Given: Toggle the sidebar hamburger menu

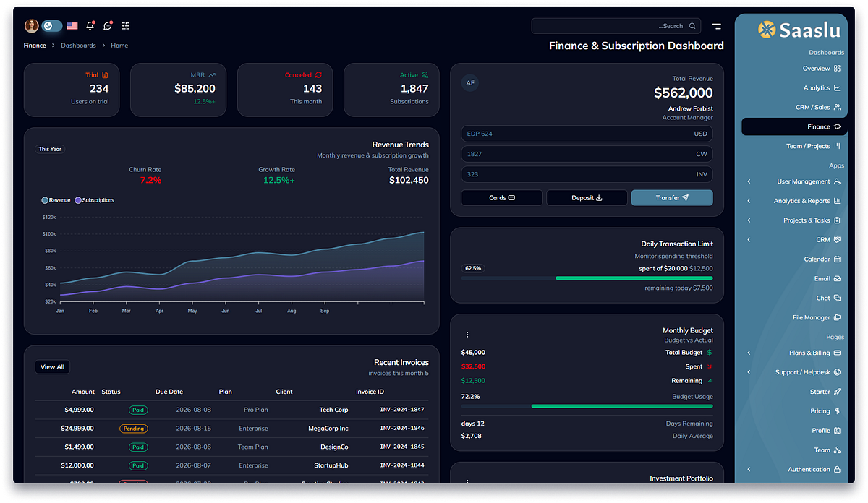Looking at the screenshot, I should [x=717, y=26].
